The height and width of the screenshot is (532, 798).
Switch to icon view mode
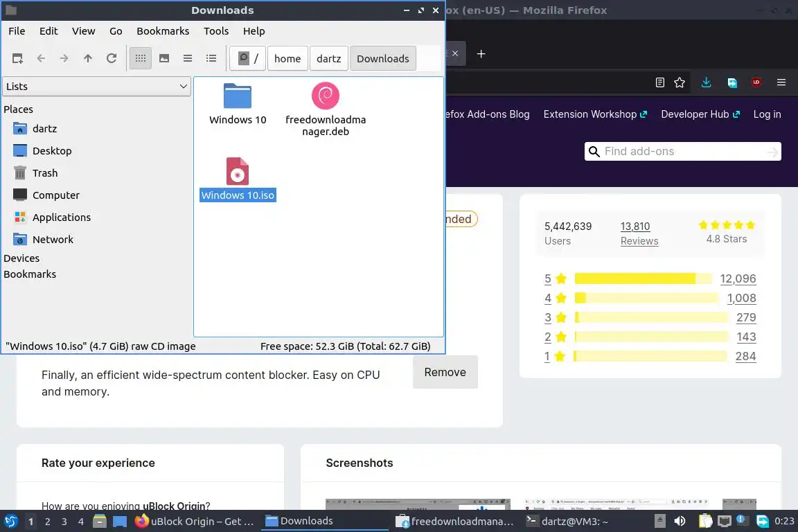[141, 59]
